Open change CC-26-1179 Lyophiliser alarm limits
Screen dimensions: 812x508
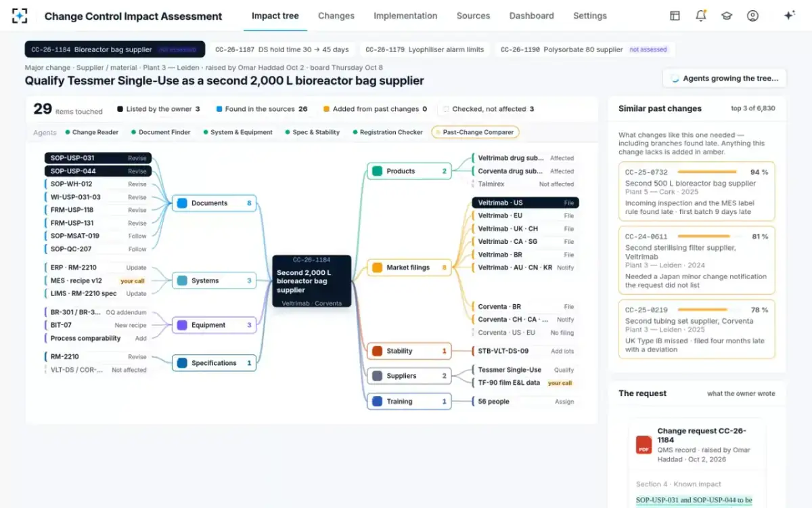tap(425, 49)
